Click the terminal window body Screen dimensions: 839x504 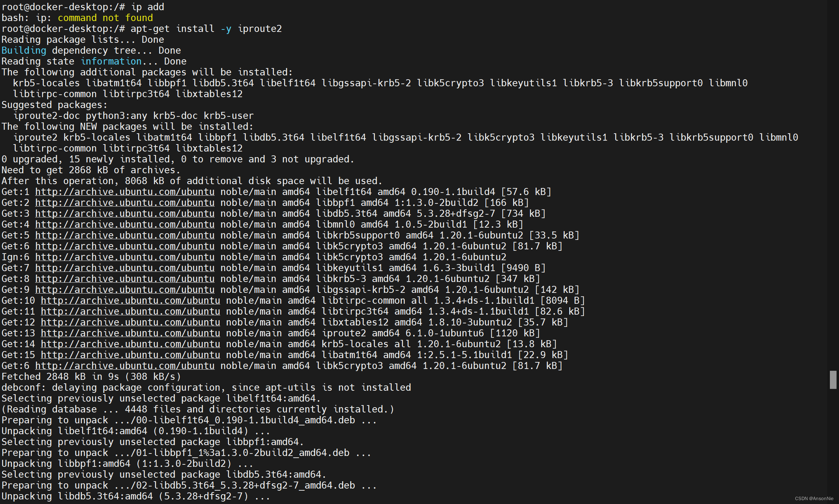coord(419,252)
